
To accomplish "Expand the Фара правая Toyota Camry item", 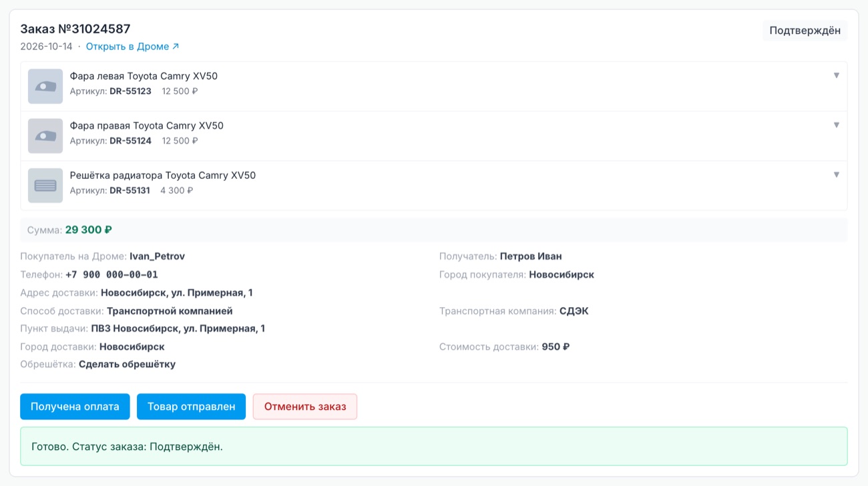I will tap(836, 125).
